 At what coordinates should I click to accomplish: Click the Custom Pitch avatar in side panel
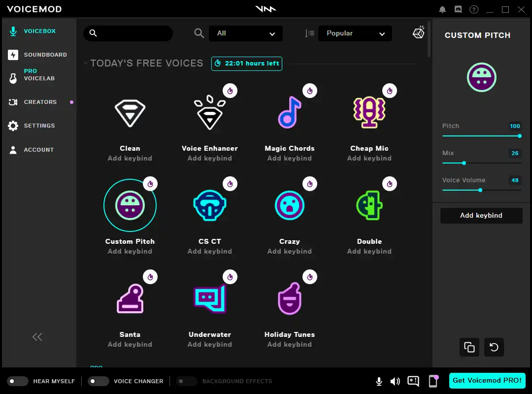[481, 77]
